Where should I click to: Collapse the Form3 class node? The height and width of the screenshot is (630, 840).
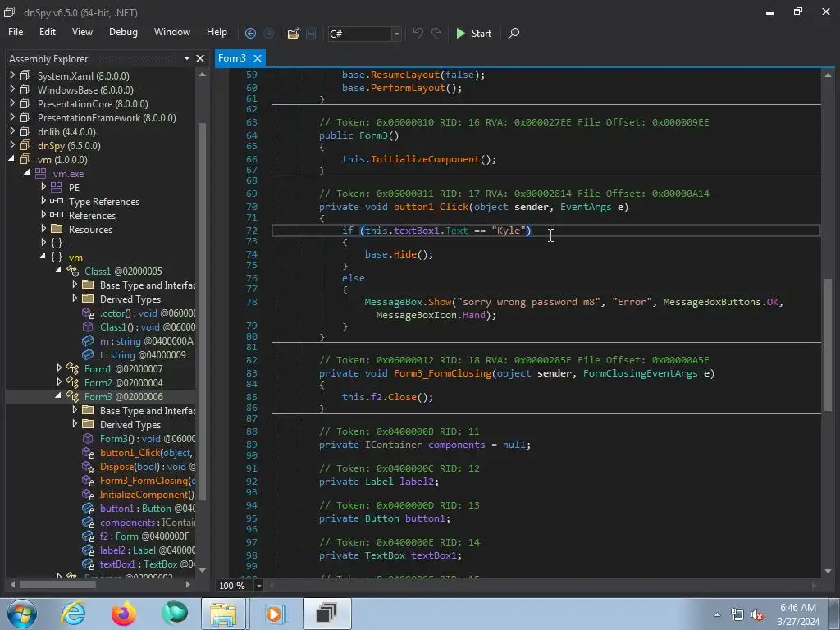coord(58,396)
